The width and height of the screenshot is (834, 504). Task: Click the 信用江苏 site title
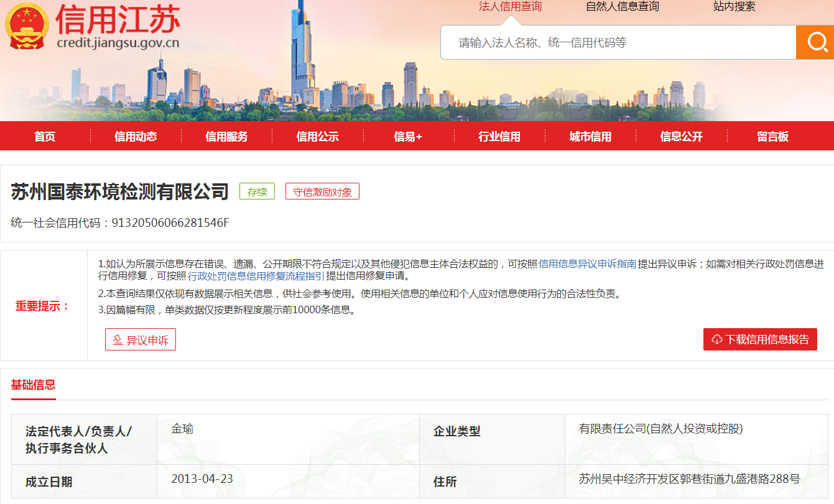coord(118,19)
